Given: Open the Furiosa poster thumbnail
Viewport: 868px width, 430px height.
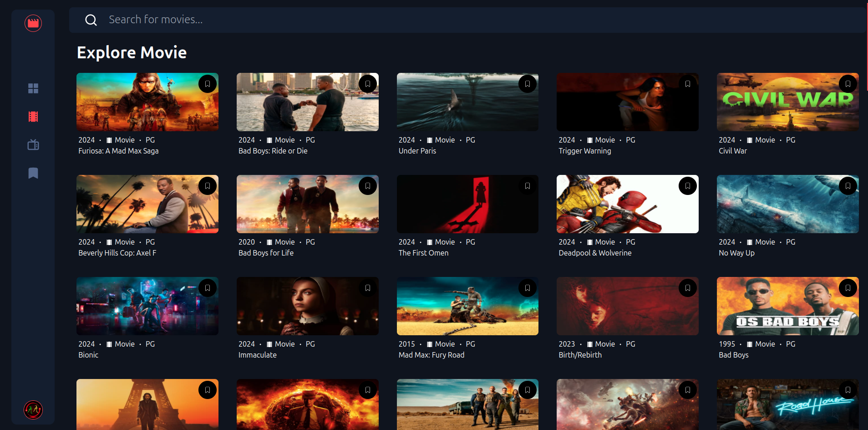Looking at the screenshot, I should coord(147,102).
